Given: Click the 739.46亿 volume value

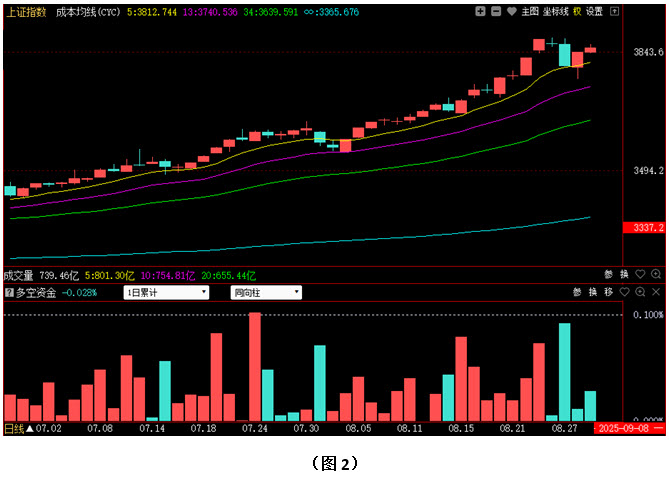Looking at the screenshot, I should click(59, 276).
